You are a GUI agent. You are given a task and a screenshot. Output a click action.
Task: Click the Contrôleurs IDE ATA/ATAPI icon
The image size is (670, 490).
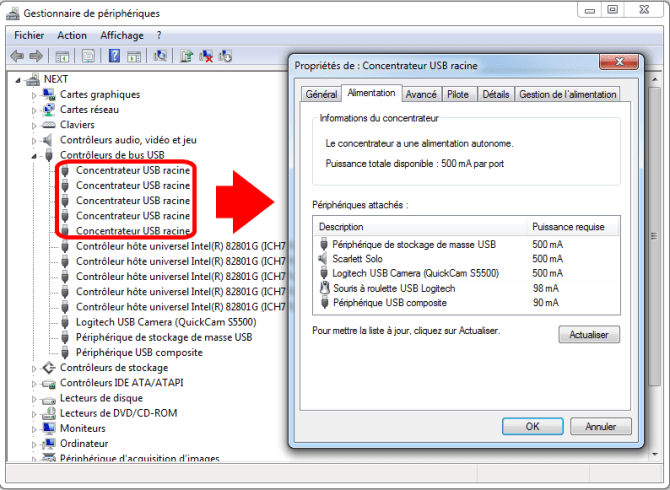[49, 384]
